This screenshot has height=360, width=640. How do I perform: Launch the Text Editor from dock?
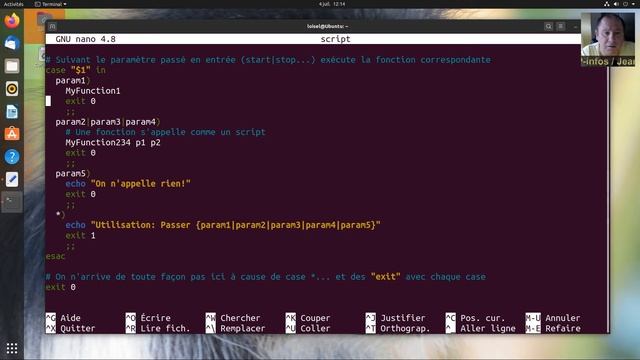pos(12,179)
